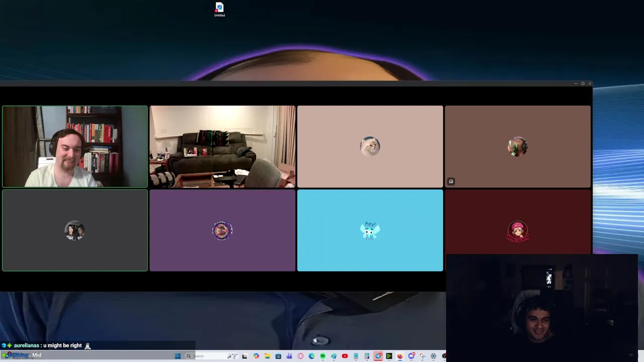
Task: Click the "aurelianas" chat username
Action: pos(26,345)
